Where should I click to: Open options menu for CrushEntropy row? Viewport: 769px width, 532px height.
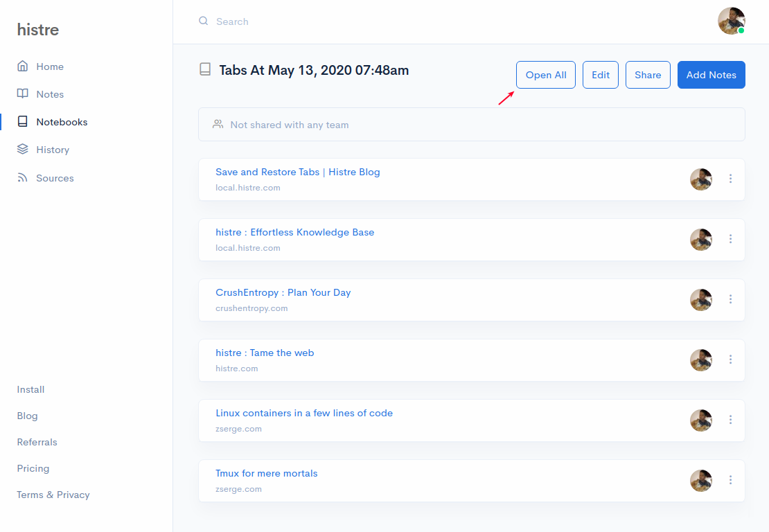click(730, 299)
